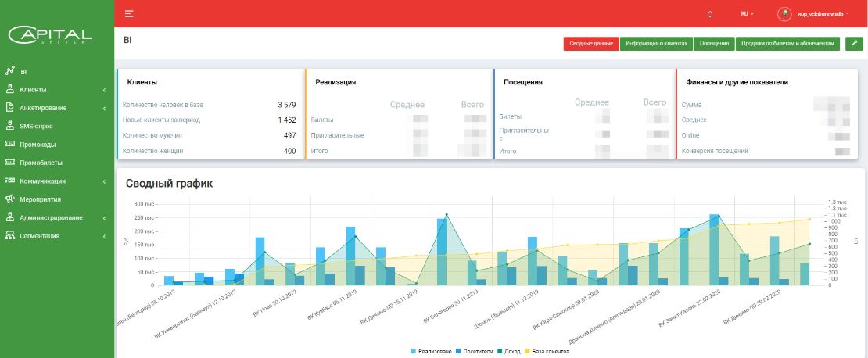
Task: Click the SMS-опрос sidebar icon
Action: tap(10, 126)
